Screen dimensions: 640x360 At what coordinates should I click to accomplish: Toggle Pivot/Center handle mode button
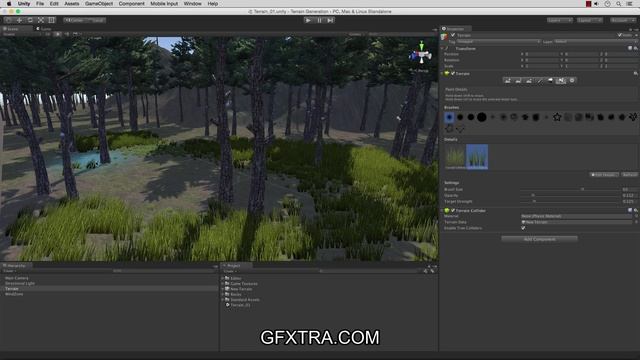point(74,20)
